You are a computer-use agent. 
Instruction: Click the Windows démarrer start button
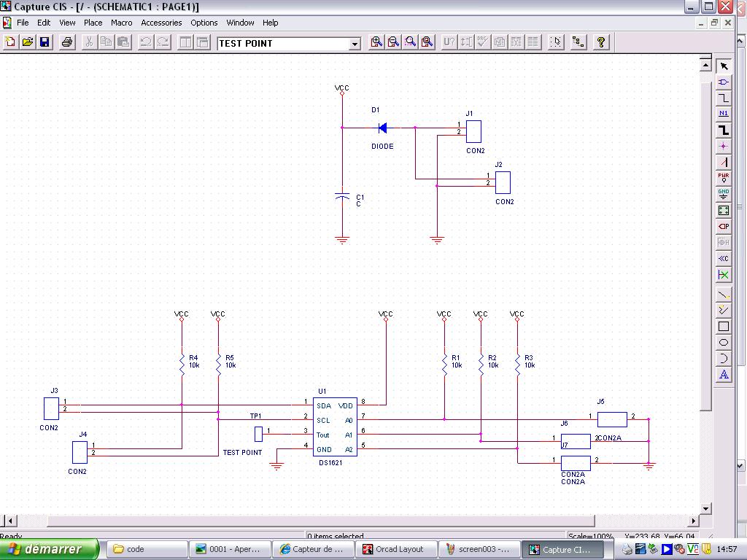[x=49, y=549]
